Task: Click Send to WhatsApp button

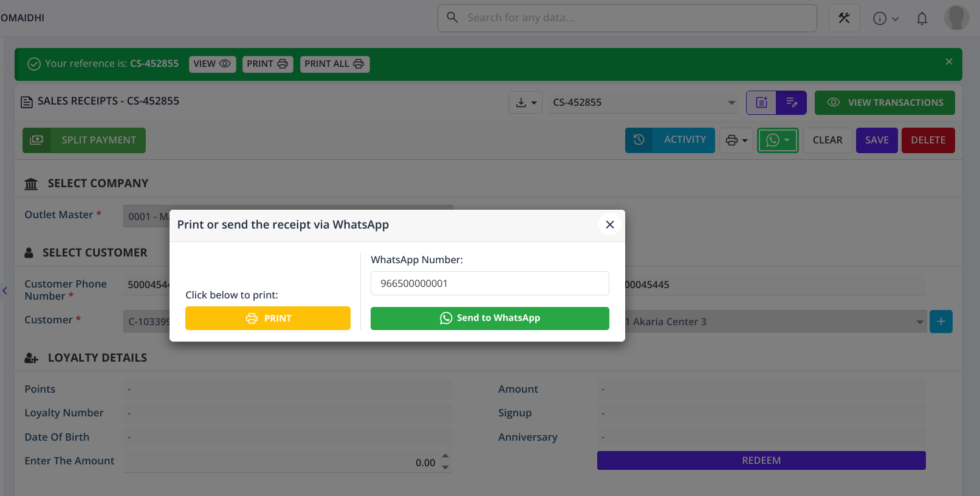Action: click(x=490, y=319)
